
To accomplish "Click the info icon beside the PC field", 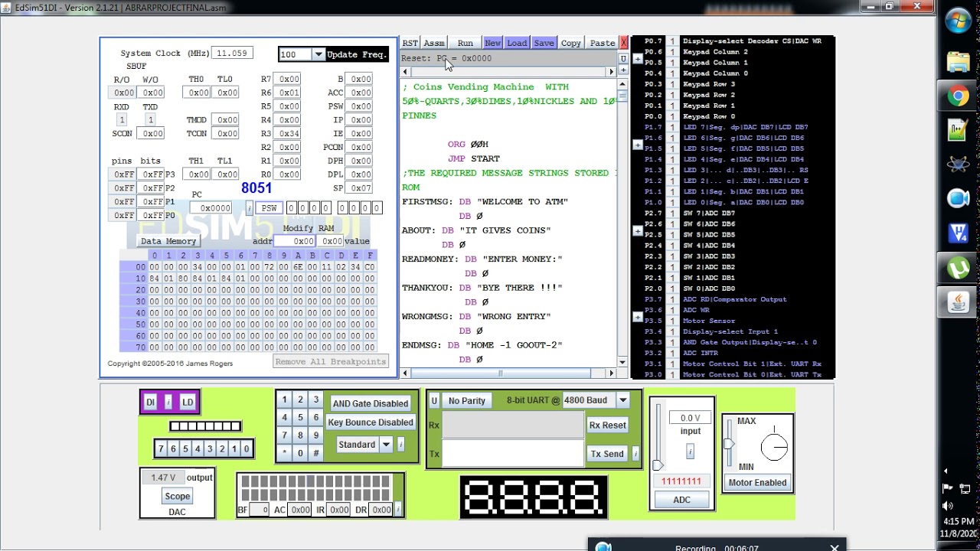I will 249,208.
